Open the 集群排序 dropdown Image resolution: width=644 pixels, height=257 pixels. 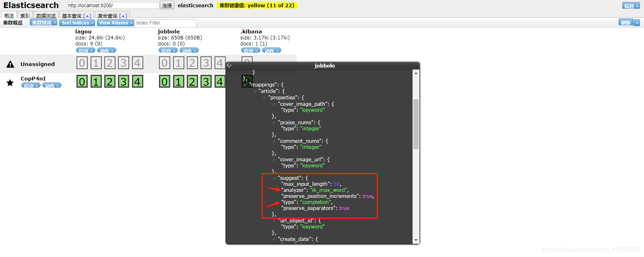click(x=43, y=23)
